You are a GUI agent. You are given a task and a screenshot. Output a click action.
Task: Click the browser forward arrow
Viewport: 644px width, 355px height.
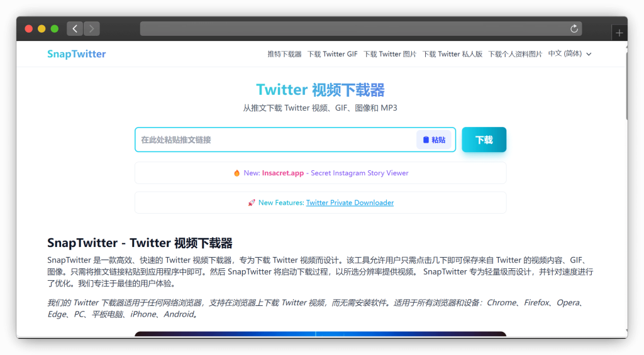click(x=92, y=28)
